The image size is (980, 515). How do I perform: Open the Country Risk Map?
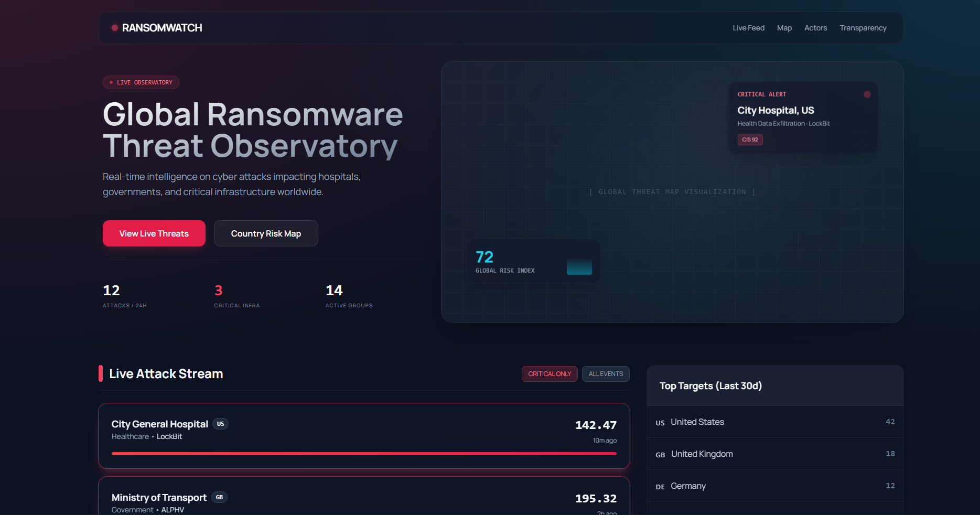tap(266, 233)
